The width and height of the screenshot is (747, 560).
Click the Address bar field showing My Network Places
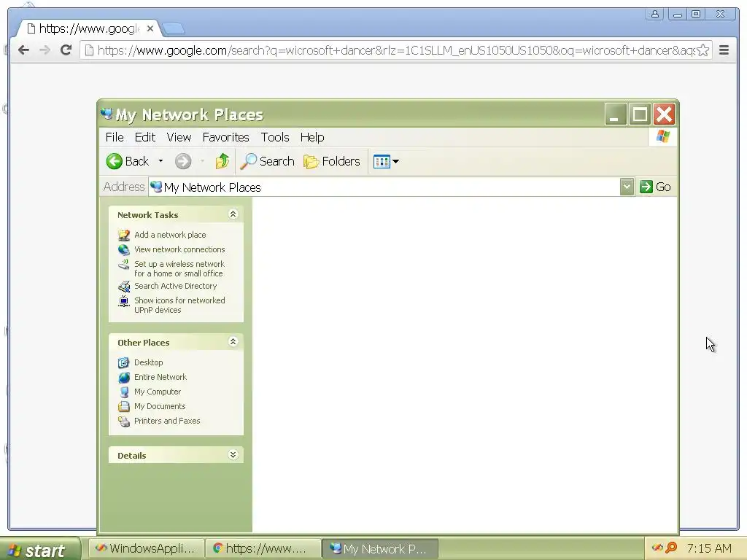click(x=384, y=187)
